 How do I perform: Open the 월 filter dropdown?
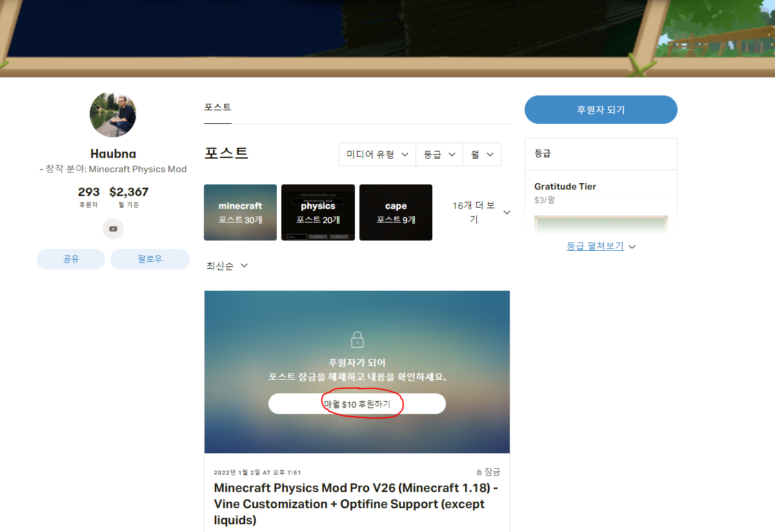click(x=482, y=155)
